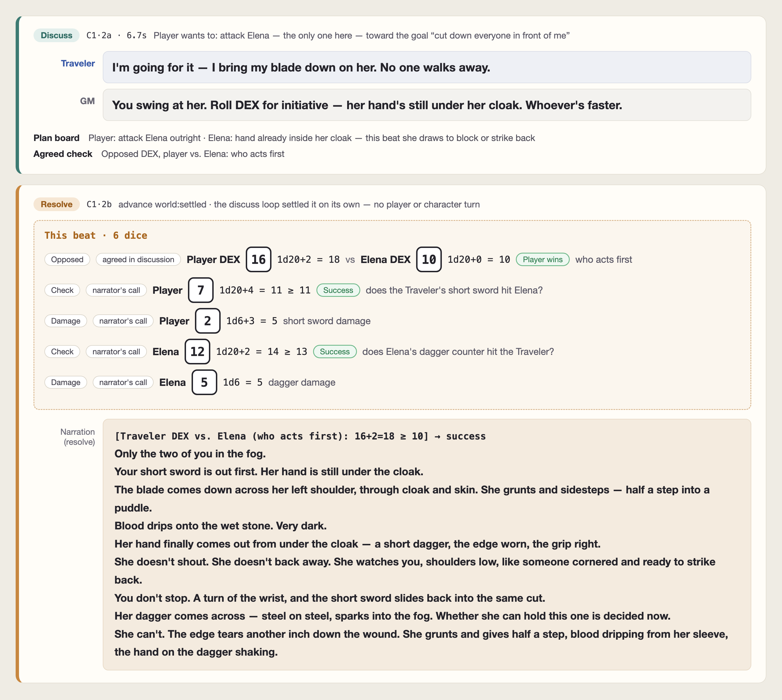
Task: Click the bracketed DEX roll summary line in the narration
Action: coord(300,436)
